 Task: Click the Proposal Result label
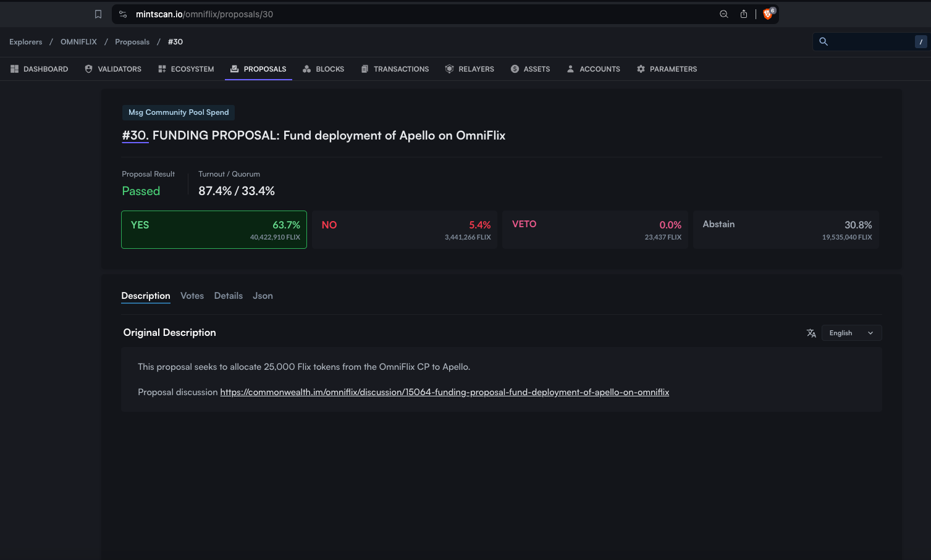click(148, 174)
